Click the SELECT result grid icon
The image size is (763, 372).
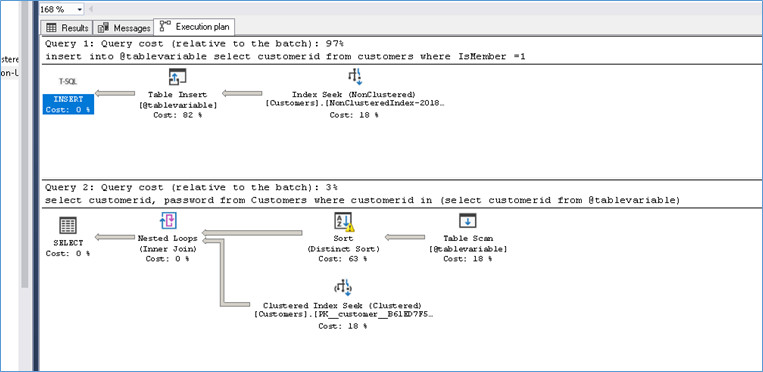click(68, 225)
